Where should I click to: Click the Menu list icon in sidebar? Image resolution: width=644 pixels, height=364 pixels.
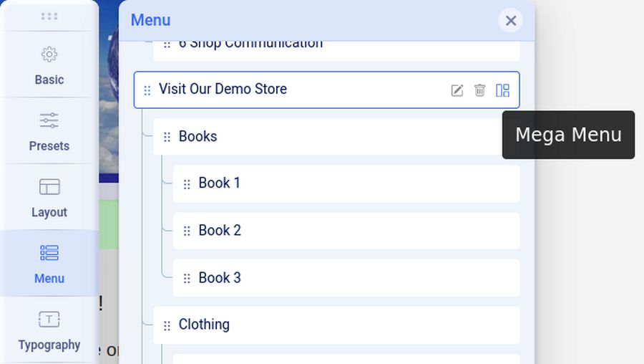point(49,253)
